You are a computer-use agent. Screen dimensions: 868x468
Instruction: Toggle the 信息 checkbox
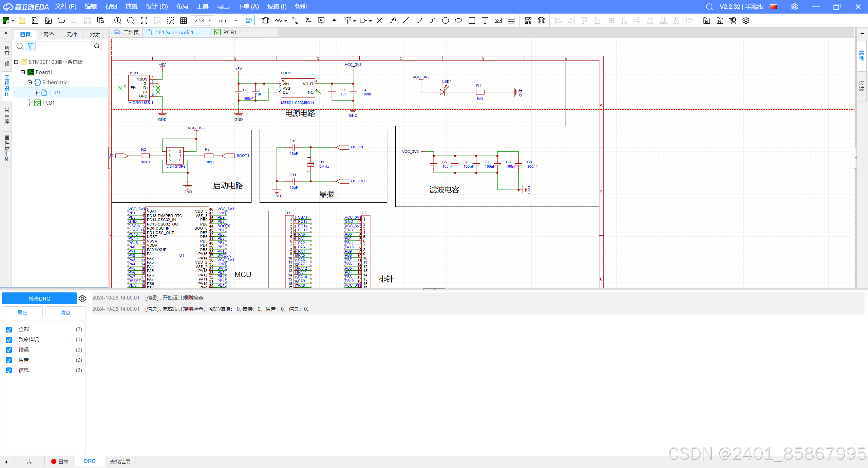pos(9,370)
